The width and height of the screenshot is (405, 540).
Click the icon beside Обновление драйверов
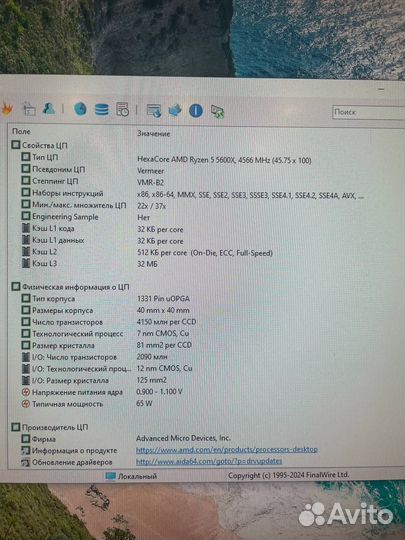click(x=26, y=462)
